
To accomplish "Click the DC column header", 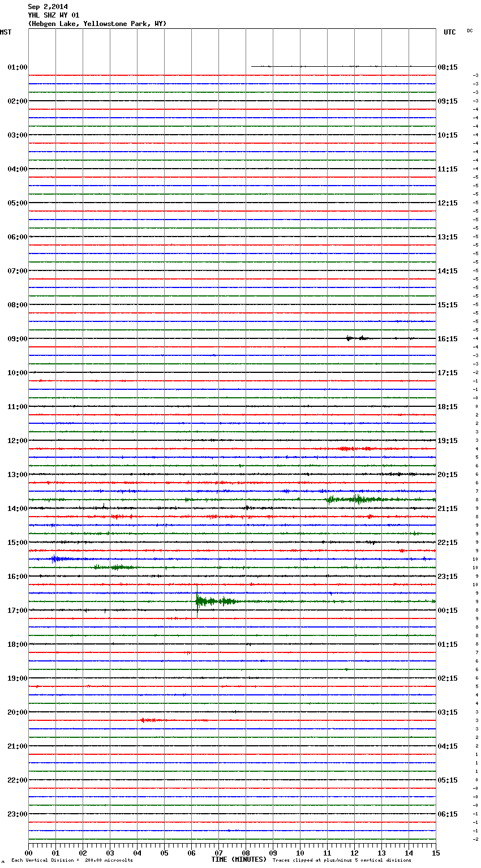I will (470, 31).
